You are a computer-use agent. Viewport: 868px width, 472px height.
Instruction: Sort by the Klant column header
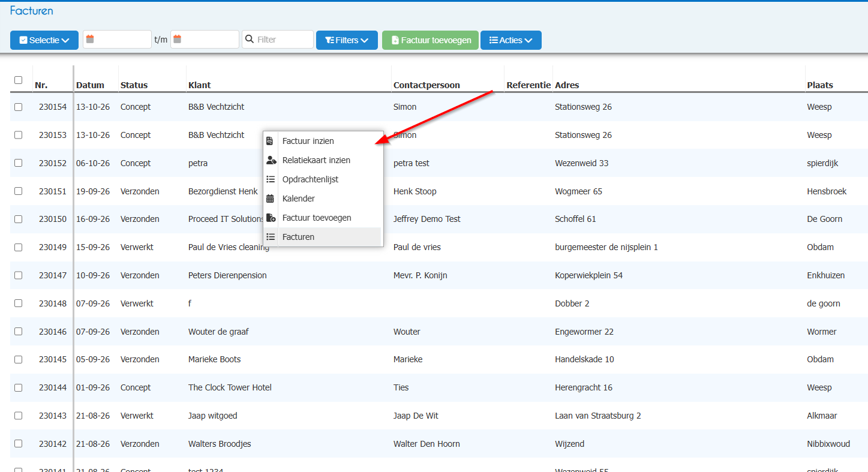[x=200, y=85]
